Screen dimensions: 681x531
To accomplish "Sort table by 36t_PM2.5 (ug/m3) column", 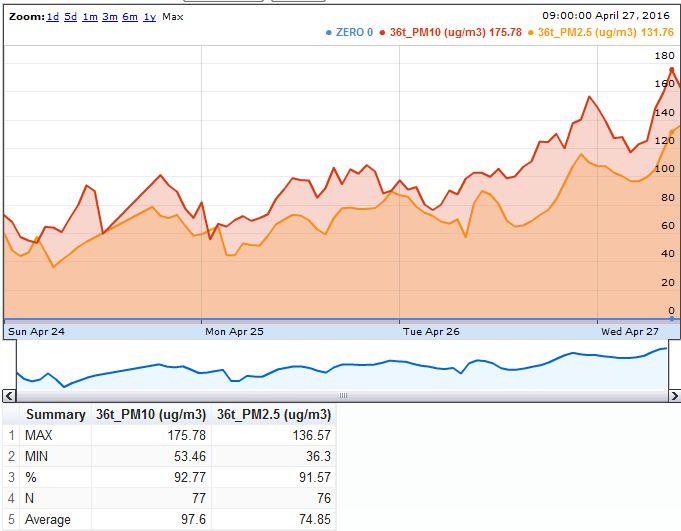I will click(273, 414).
